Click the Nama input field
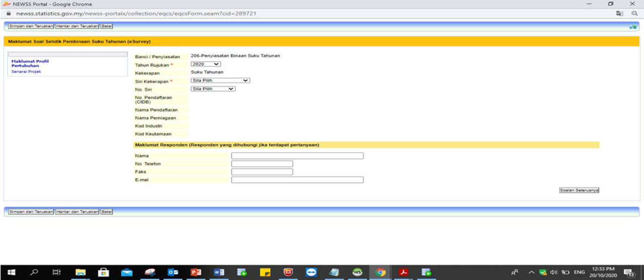Screen dimensions: 644x280 (297, 156)
